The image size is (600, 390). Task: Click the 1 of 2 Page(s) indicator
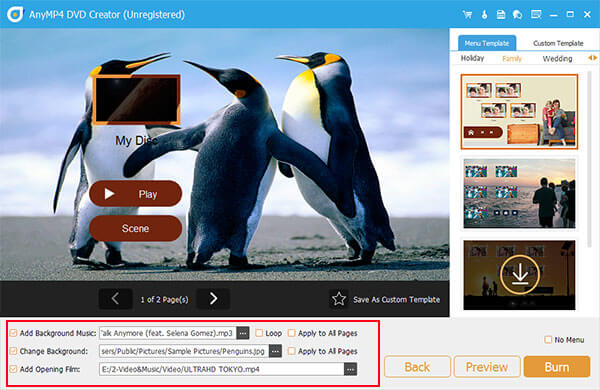click(164, 299)
